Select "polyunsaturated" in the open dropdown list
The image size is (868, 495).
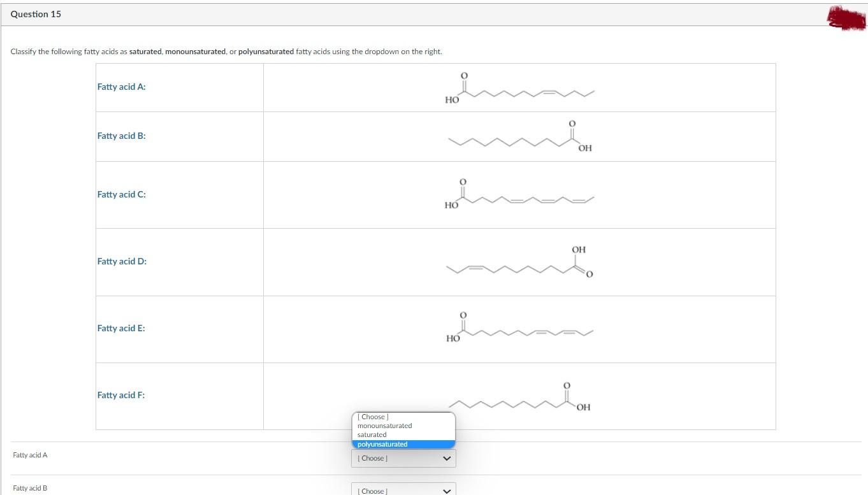[381, 443]
